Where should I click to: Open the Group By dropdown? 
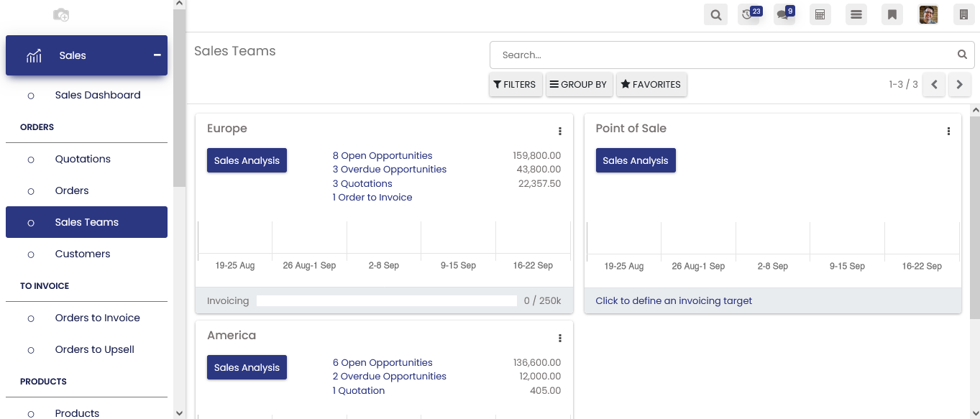pos(578,84)
